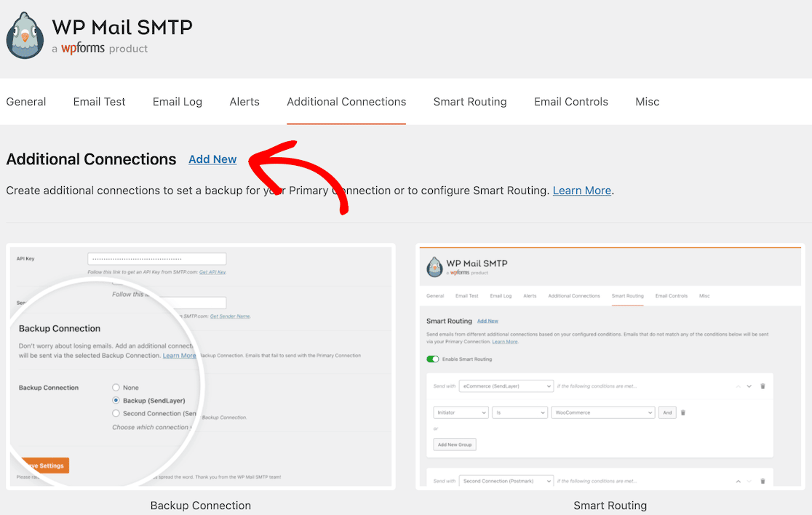Click the Add New connection link
This screenshot has width=812, height=515.
coord(212,159)
